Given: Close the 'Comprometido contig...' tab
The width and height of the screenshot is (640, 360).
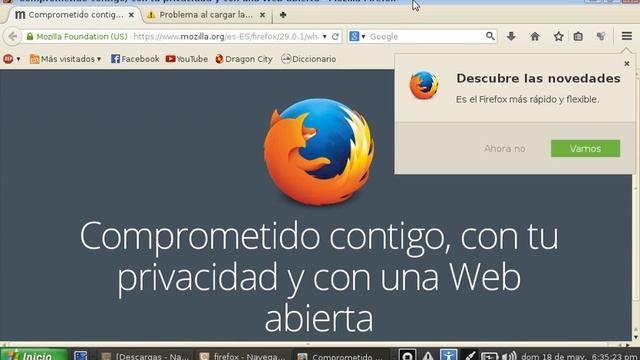Looking at the screenshot, I should click(131, 15).
